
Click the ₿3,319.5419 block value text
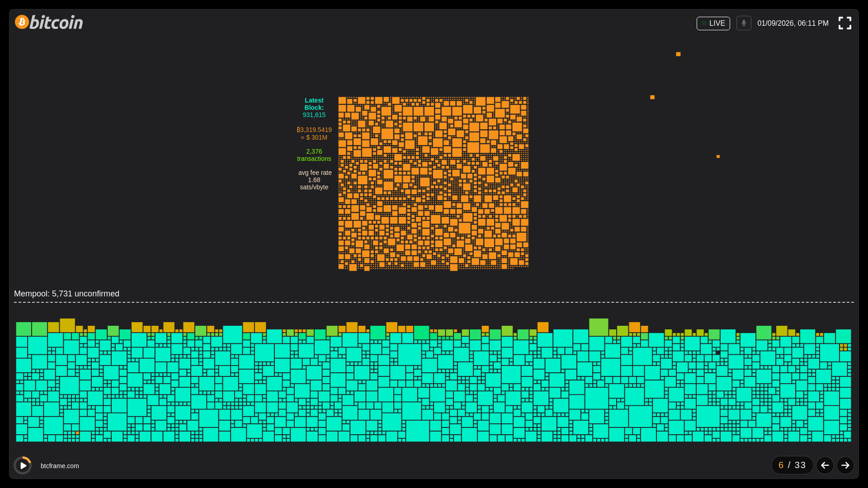[x=314, y=130]
